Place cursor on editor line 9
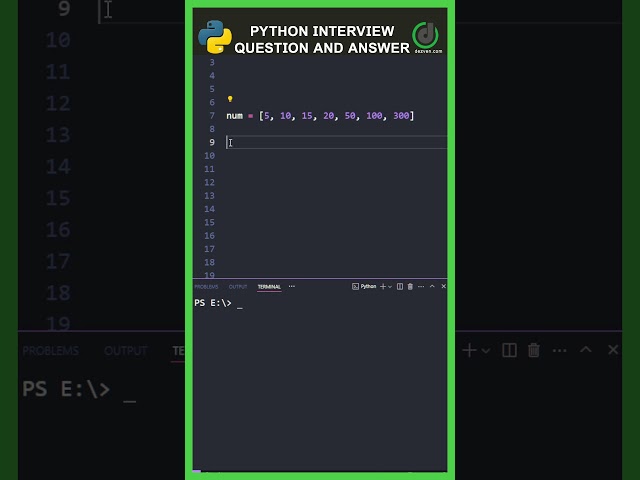This screenshot has height=480, width=640. click(336, 142)
